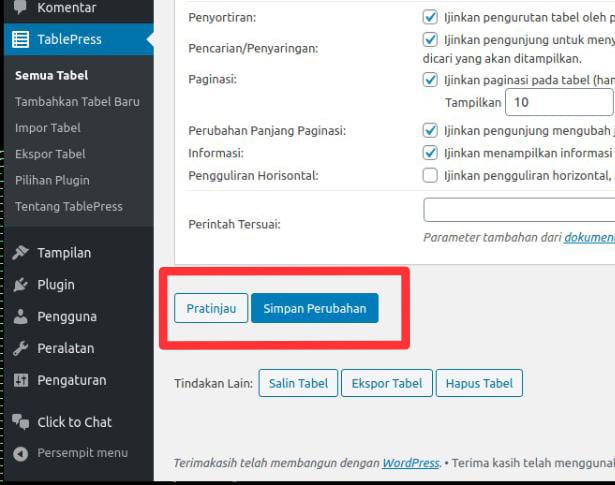The image size is (615, 485).
Task: Open Pengaturan via the sliders icon
Action: point(21,380)
